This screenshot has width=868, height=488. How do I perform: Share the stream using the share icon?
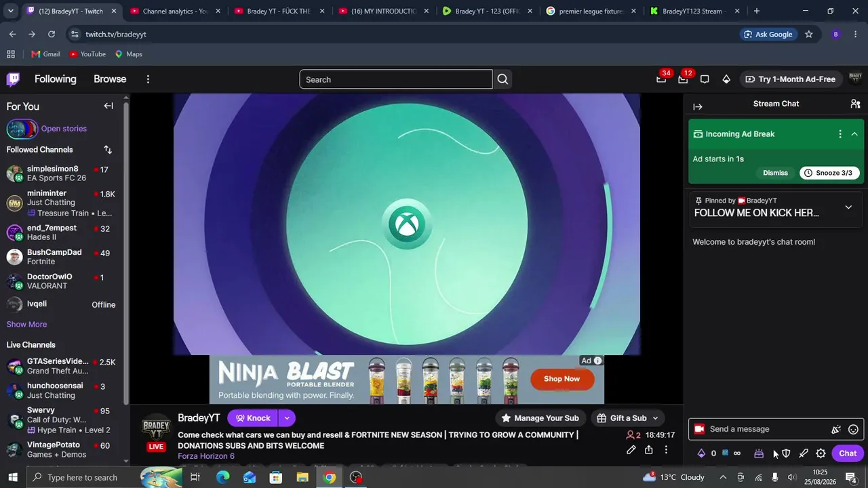pos(649,449)
